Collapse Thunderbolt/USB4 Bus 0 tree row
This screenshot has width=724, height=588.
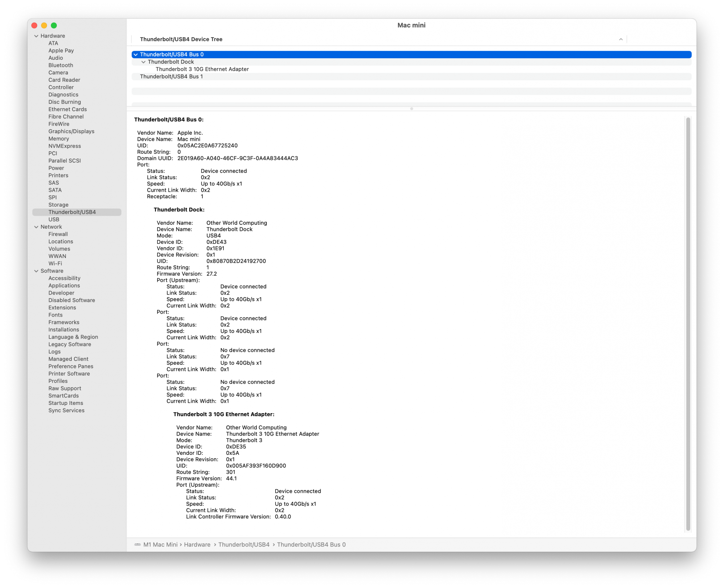(x=136, y=54)
